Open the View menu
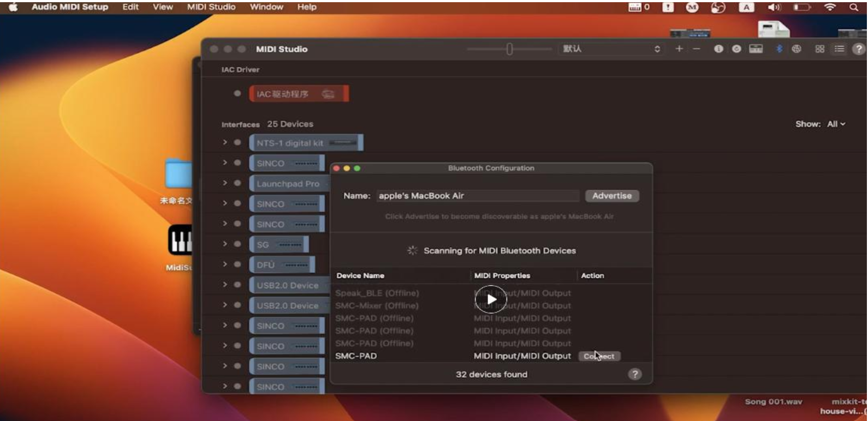Screen dimensions: 868x421 pos(163,7)
